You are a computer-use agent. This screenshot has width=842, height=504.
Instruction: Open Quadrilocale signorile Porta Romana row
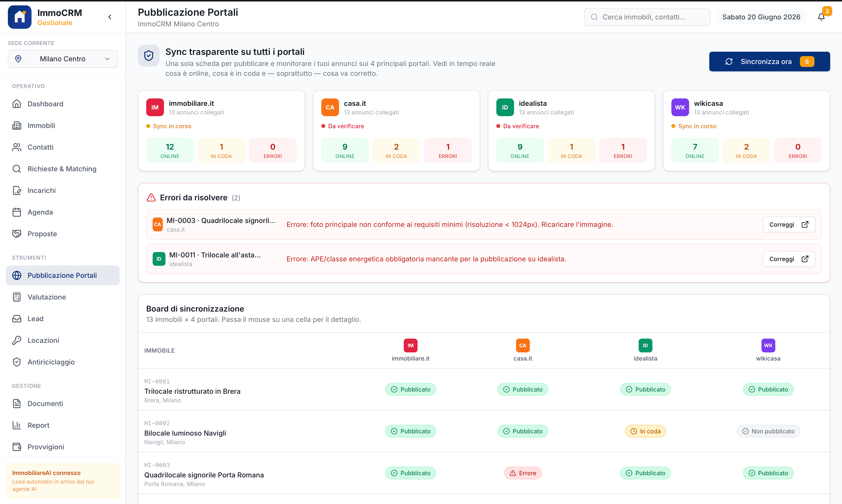click(484, 473)
